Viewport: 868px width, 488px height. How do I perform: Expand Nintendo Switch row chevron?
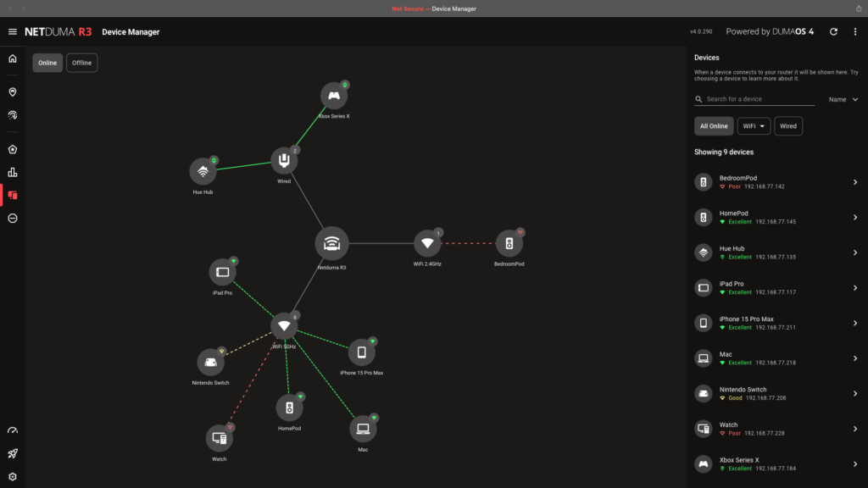point(854,393)
